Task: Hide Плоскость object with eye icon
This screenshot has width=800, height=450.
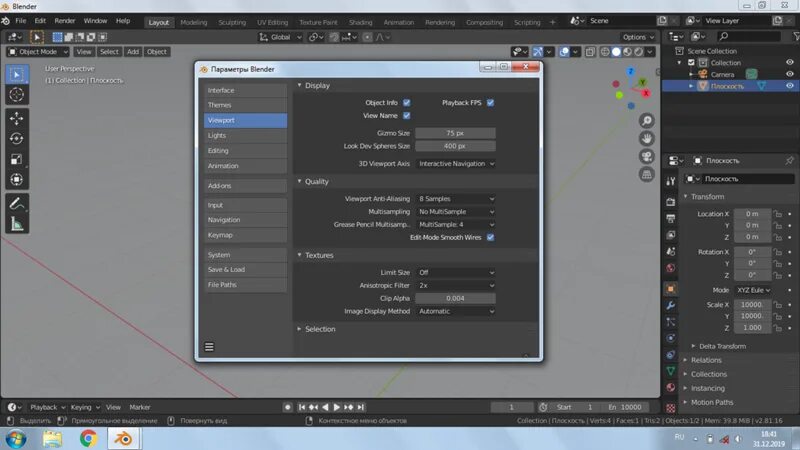Action: 790,86
